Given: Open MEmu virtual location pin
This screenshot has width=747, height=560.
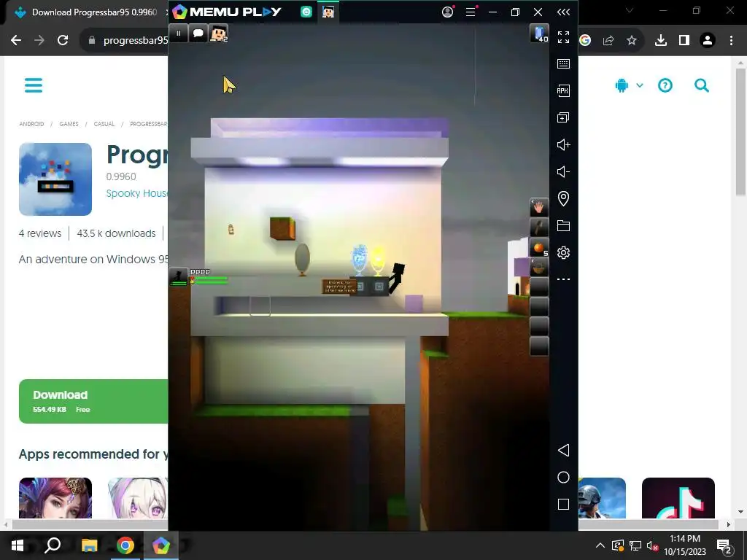Looking at the screenshot, I should tap(563, 198).
